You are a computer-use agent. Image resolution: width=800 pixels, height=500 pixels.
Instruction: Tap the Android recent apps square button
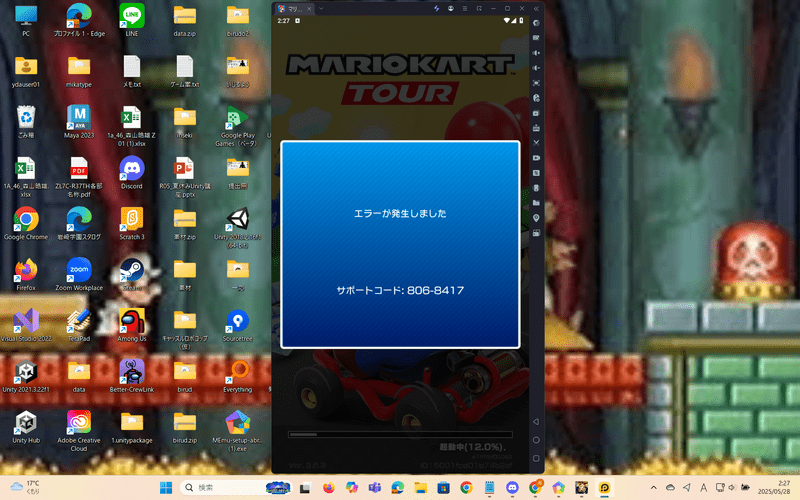[536, 458]
